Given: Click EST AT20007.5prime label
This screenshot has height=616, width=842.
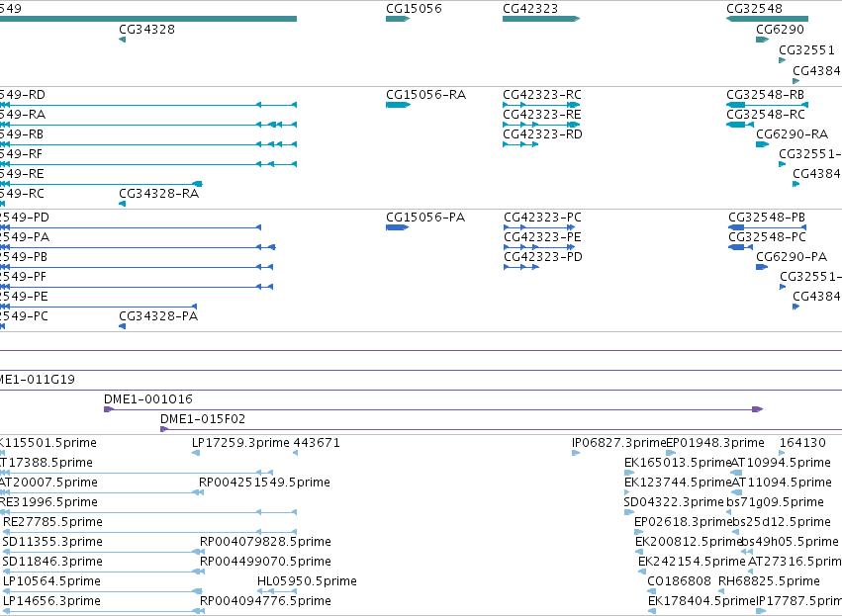Looking at the screenshot, I should coord(48,483).
